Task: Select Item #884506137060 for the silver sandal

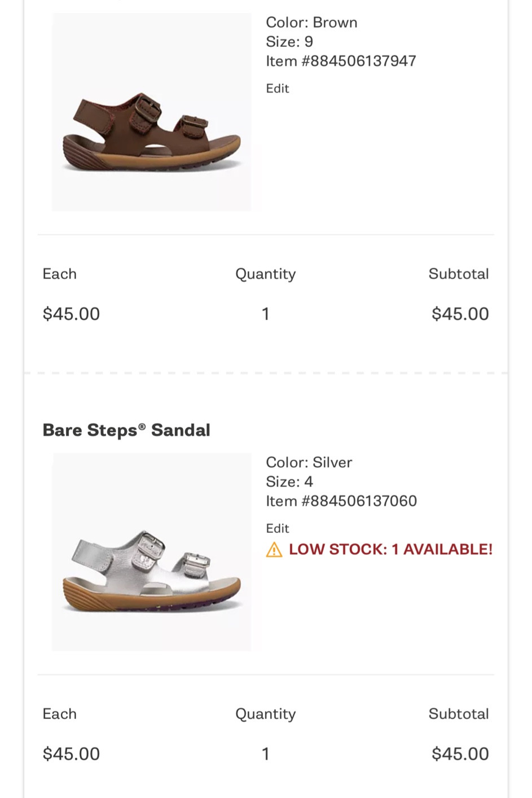Action: click(341, 501)
